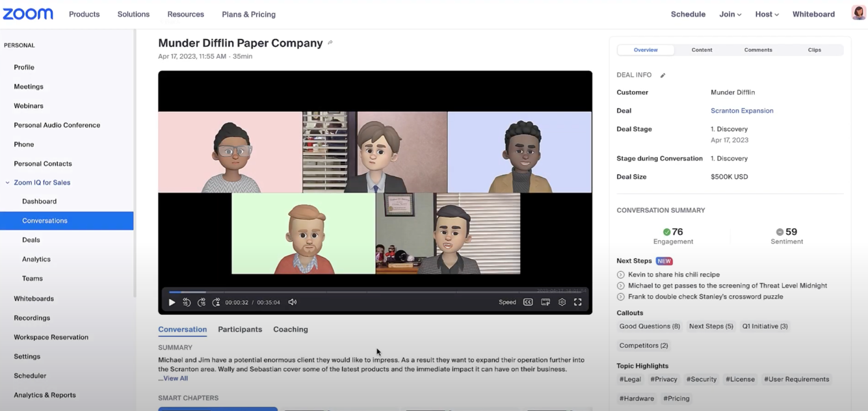Open Personal Audio Conference
The image size is (868, 411).
pos(57,126)
